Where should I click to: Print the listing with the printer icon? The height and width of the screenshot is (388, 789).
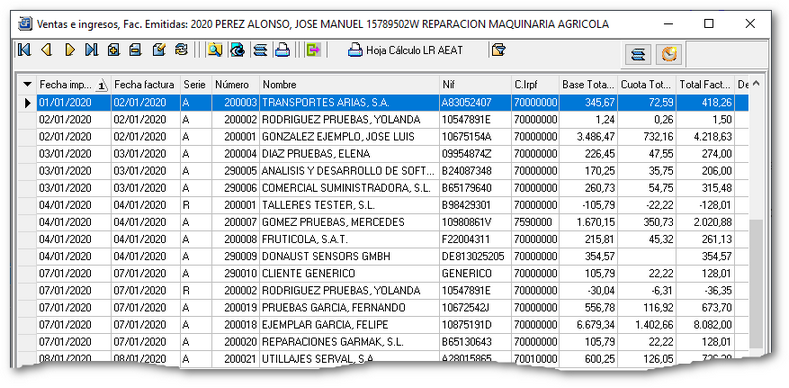click(x=282, y=50)
